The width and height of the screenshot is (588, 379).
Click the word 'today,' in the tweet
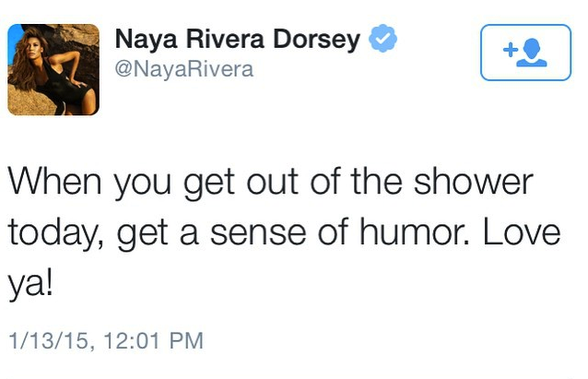[56, 233]
